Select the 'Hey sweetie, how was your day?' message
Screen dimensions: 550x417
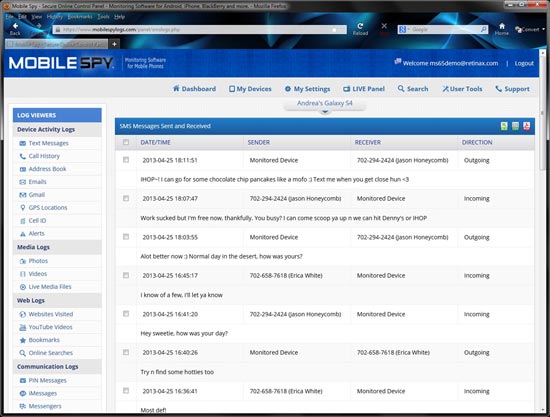(184, 333)
